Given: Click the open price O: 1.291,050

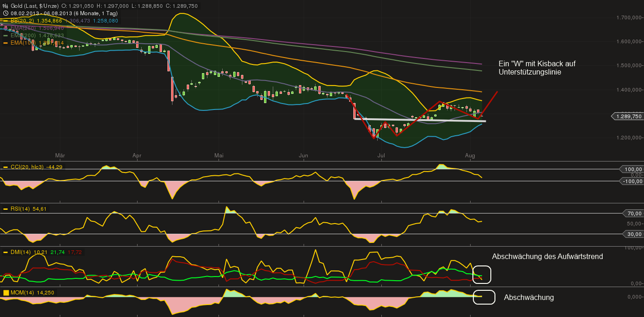Looking at the screenshot, I should pos(78,6).
